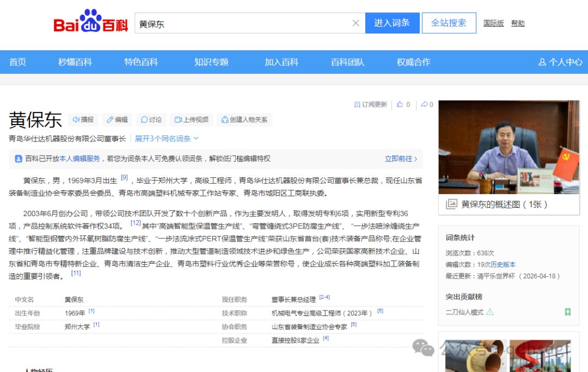Viewport: 588px width, 372px height.
Task: Open citation [1] next to 郑州大学
Action: 96,325
